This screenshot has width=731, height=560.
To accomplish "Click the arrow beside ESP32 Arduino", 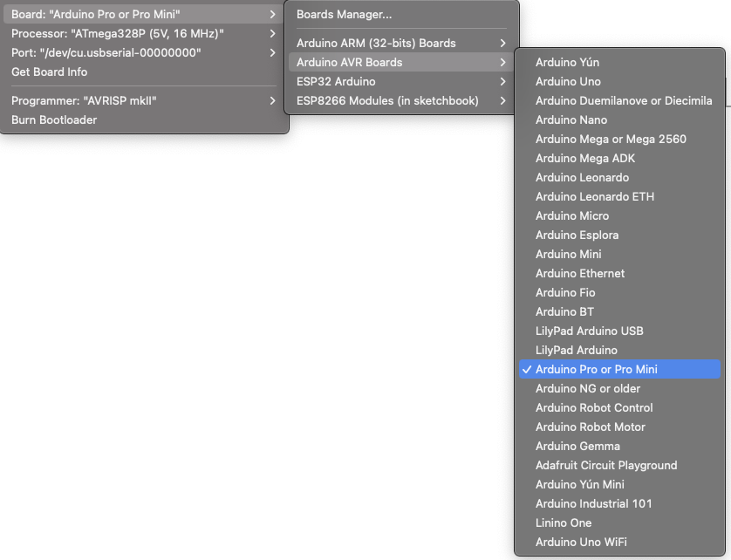I will (502, 82).
